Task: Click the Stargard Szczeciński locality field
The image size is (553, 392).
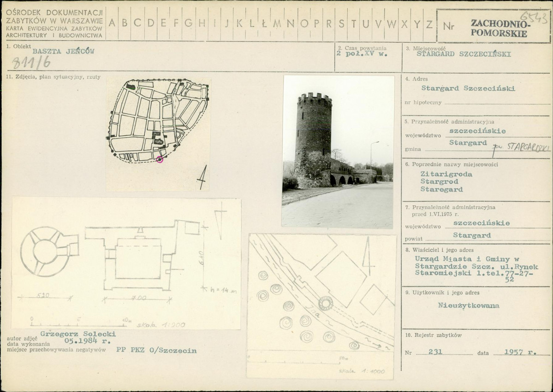Action: coord(464,54)
